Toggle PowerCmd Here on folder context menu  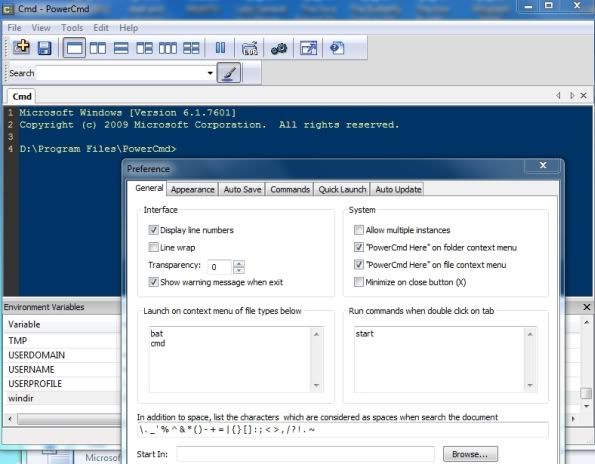click(x=359, y=247)
